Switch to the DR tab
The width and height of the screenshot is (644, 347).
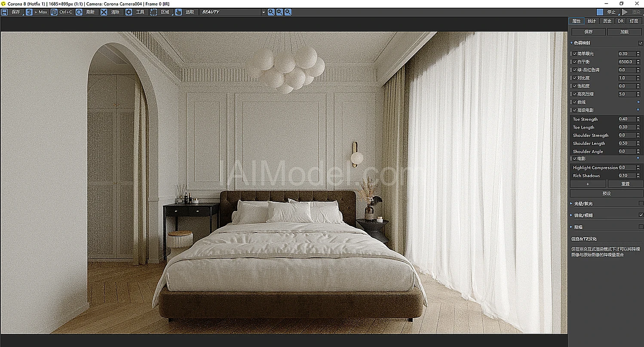pos(620,21)
